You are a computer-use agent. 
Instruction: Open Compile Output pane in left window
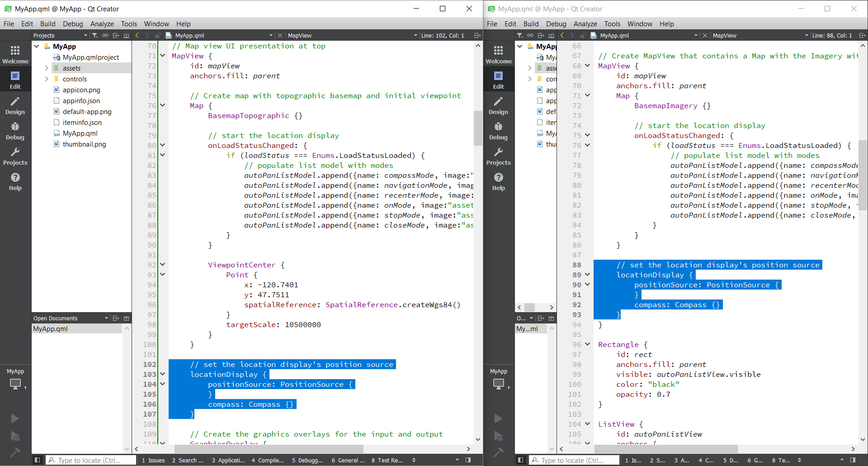tap(268, 460)
